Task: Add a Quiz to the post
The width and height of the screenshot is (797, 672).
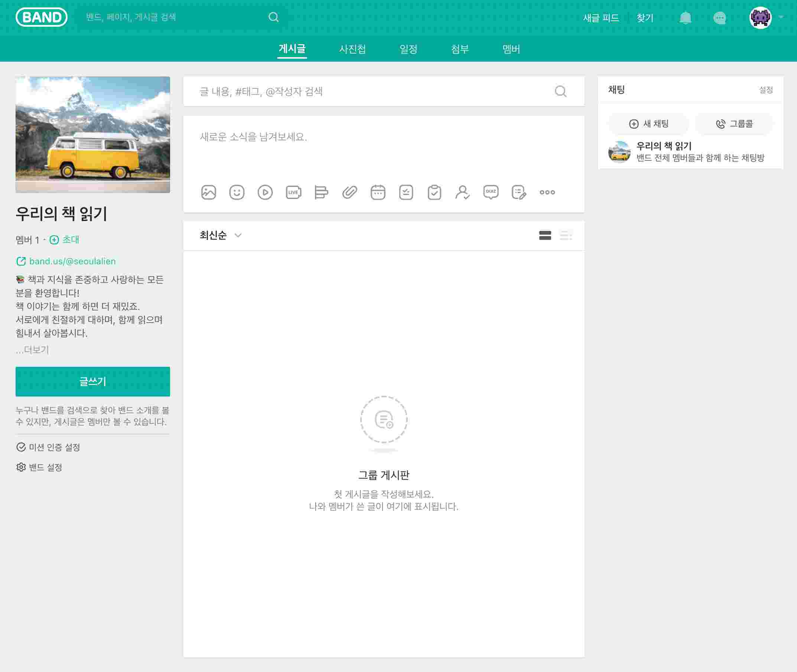Action: tap(491, 192)
